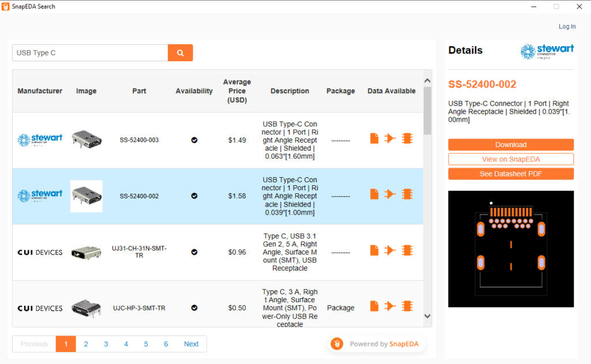Click availability checkmark for UJC-HP-3-SMT-TR
Screen dimensions: 591x364
pos(194,308)
